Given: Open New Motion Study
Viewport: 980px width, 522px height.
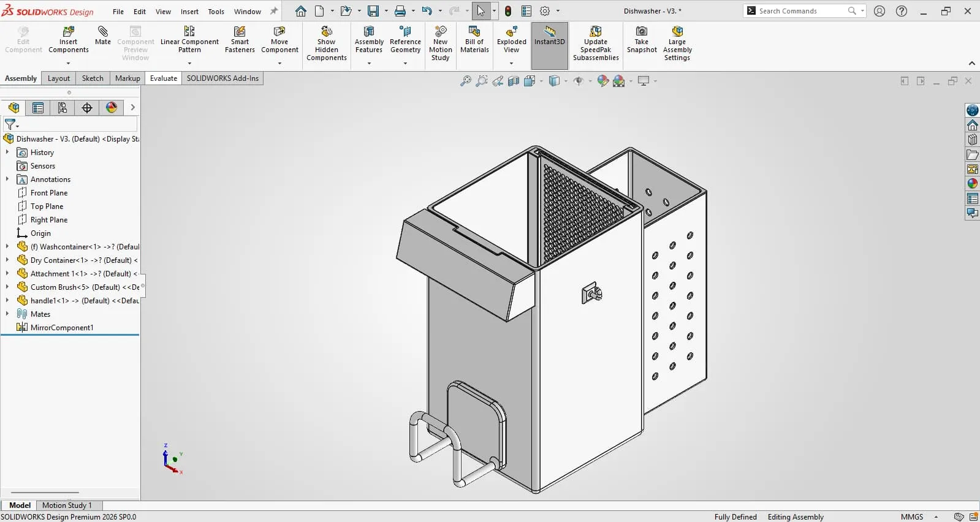Looking at the screenshot, I should click(x=440, y=43).
